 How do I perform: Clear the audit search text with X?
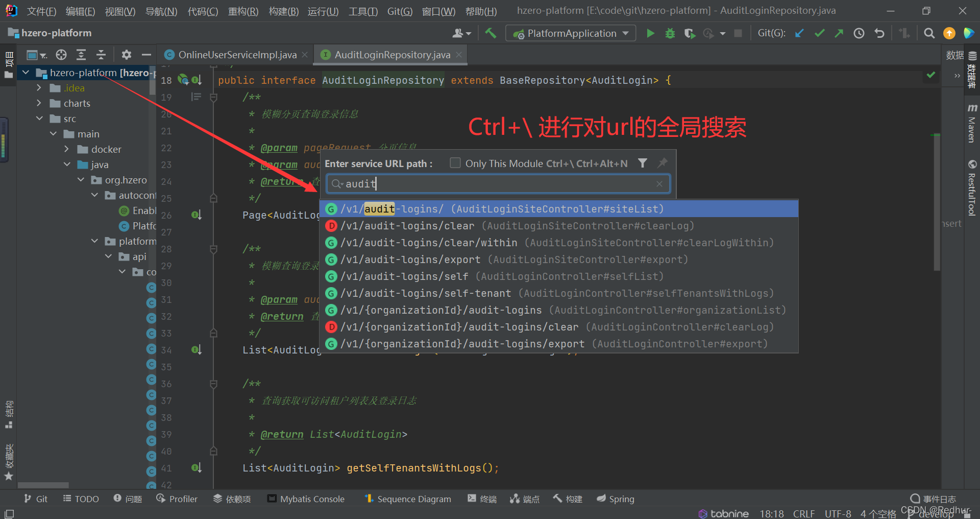coord(659,184)
